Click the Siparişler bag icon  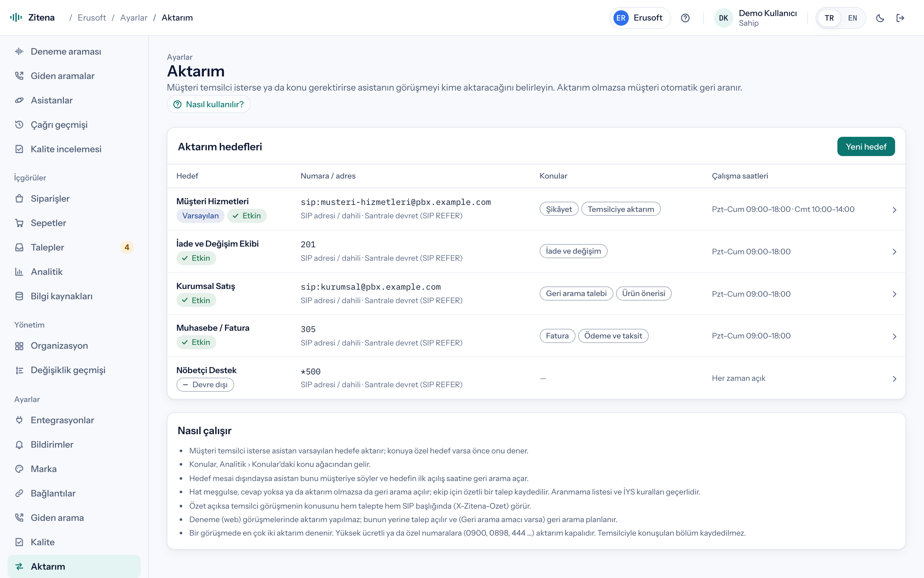[x=19, y=198]
